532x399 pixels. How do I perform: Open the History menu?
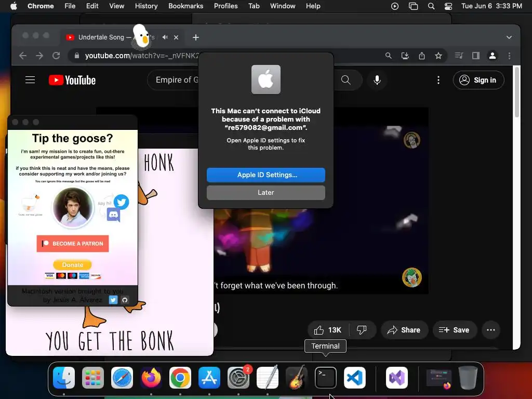[146, 6]
